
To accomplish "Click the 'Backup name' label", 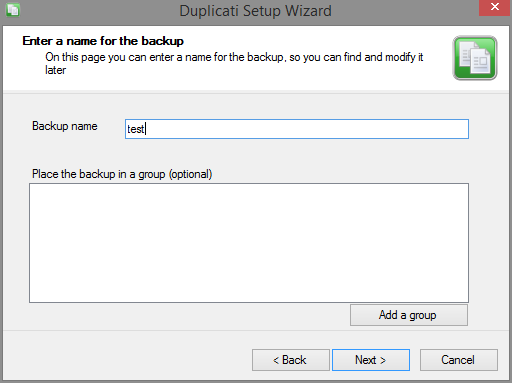I will click(x=65, y=126).
